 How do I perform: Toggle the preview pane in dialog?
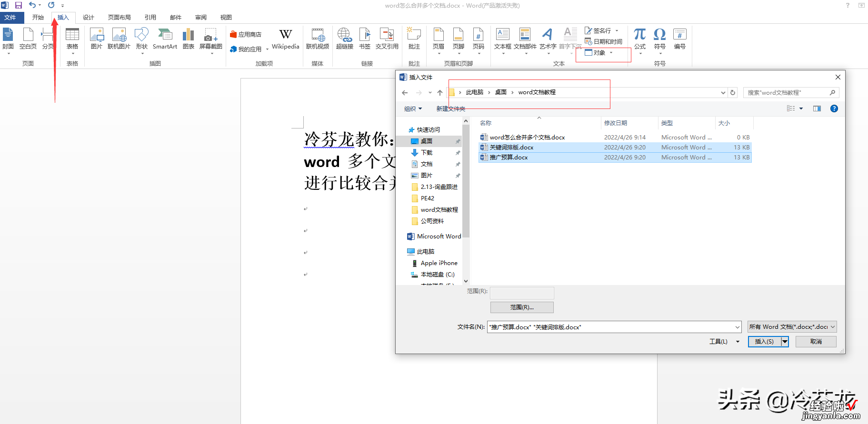click(x=817, y=108)
